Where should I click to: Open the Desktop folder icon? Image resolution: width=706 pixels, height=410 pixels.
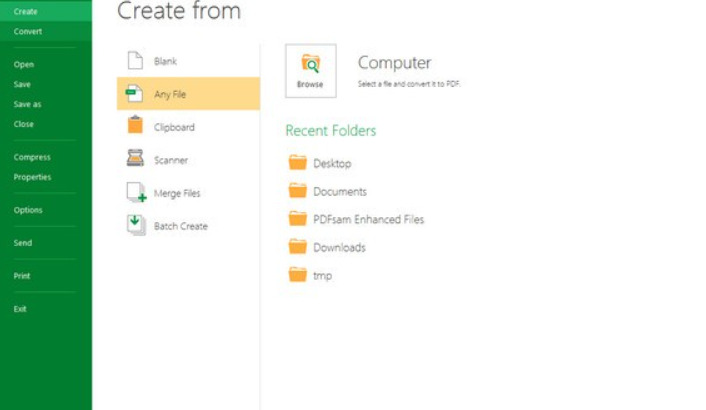coord(298,162)
